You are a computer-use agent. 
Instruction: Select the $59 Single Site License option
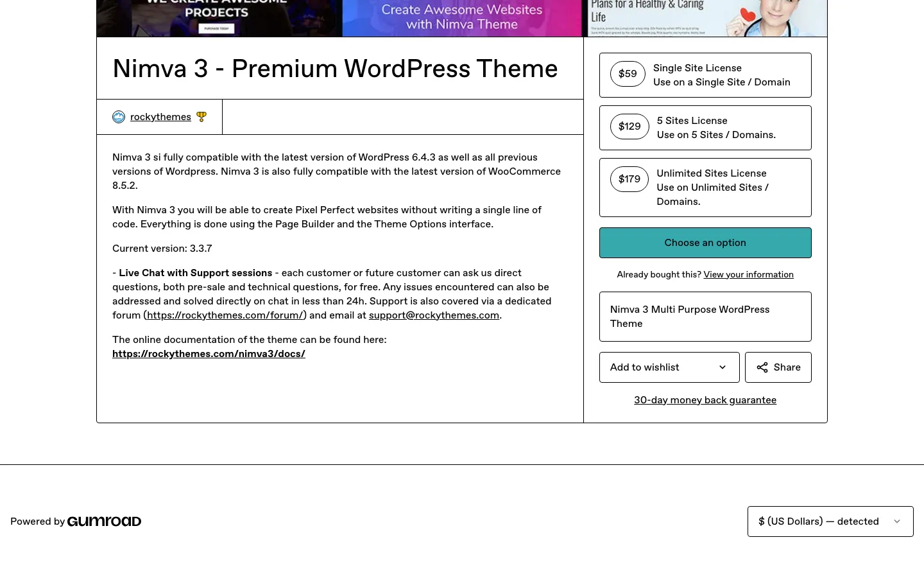click(705, 75)
